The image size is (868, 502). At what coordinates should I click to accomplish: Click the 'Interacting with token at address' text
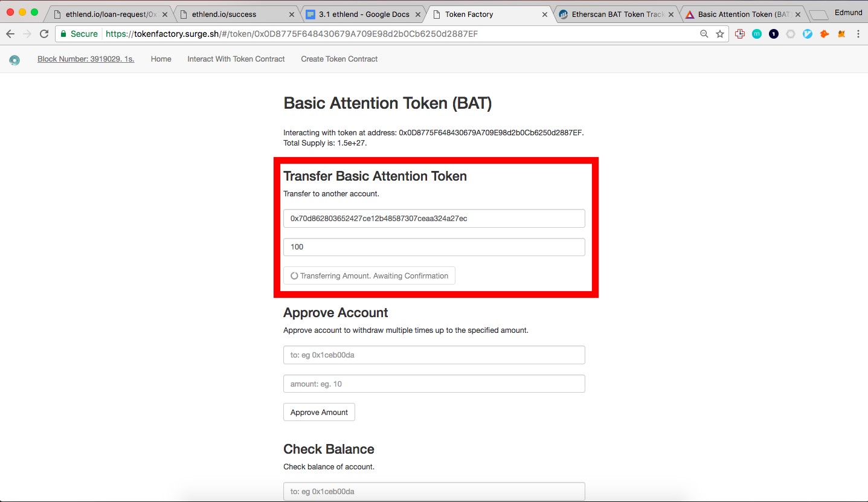coord(434,132)
